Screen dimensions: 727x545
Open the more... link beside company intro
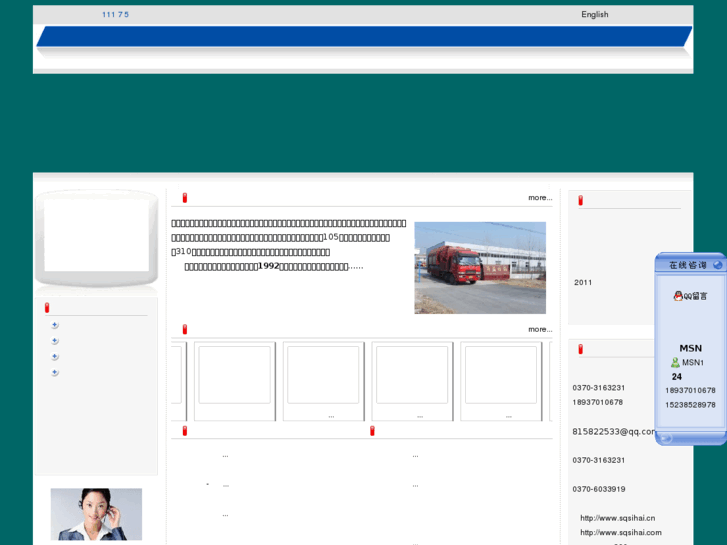click(x=540, y=198)
